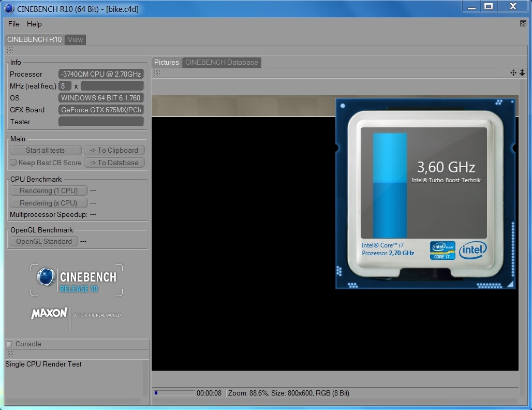Start the OpenGL Standard benchmark
Viewport: 532px width, 410px height.
pos(44,241)
